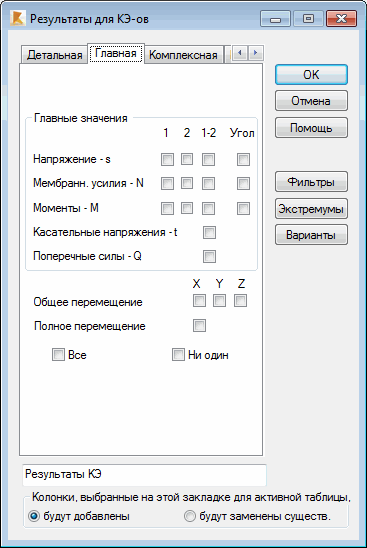Enable the Касательные напряжения - t checkbox
Screen dimensions: 367x548
point(209,232)
